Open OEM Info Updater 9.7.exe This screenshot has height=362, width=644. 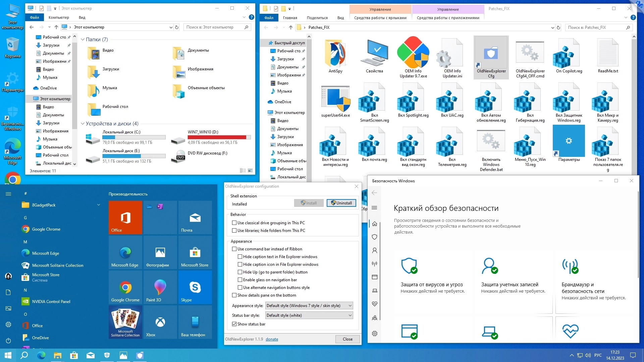413,53
